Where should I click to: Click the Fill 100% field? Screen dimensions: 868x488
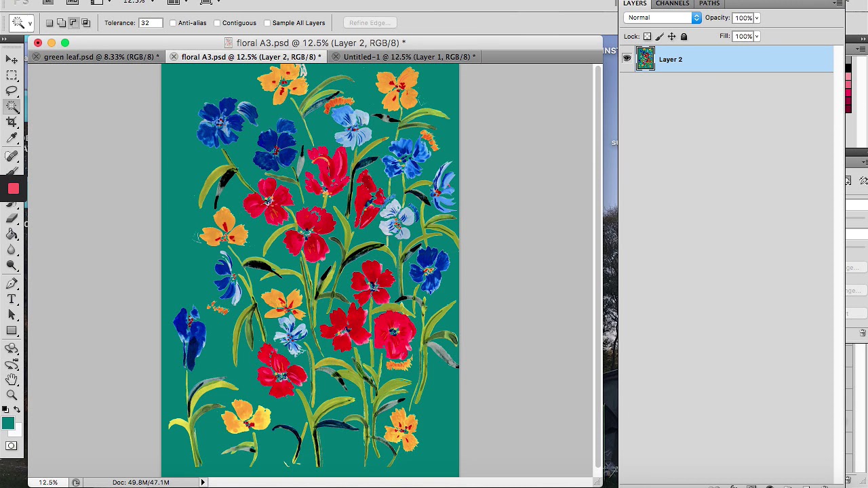[x=743, y=37]
